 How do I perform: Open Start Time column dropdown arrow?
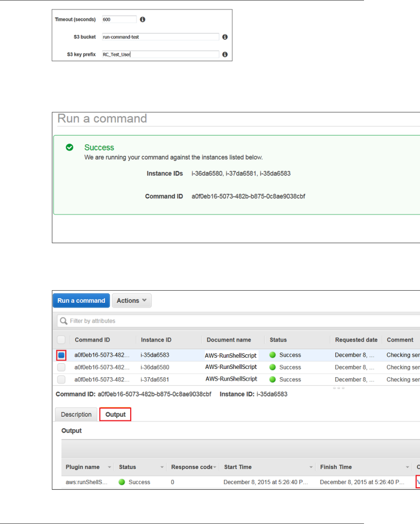tap(311, 467)
